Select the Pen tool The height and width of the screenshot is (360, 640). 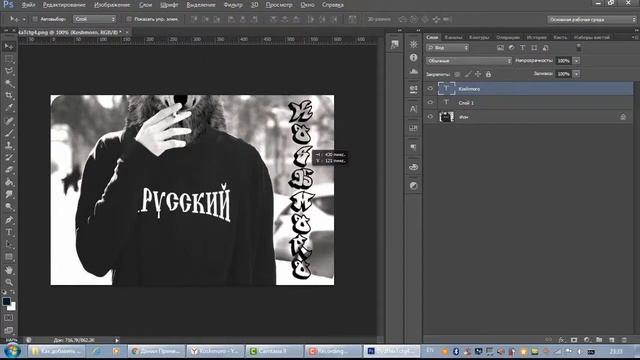coord(9,220)
